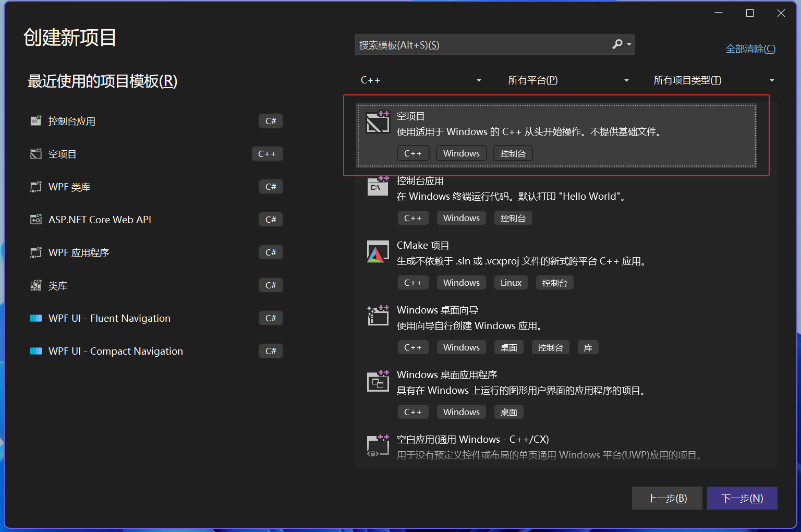Viewport: 801px width, 532px height.
Task: Click the 桌面 tag under Windows 桌面应用程序
Action: pyautogui.click(x=509, y=412)
